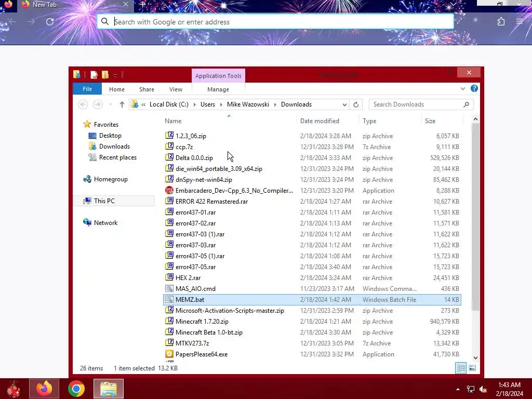Screen dimensions: 532x399
Task: Switch to large icons view in status bar
Action: pos(472,368)
